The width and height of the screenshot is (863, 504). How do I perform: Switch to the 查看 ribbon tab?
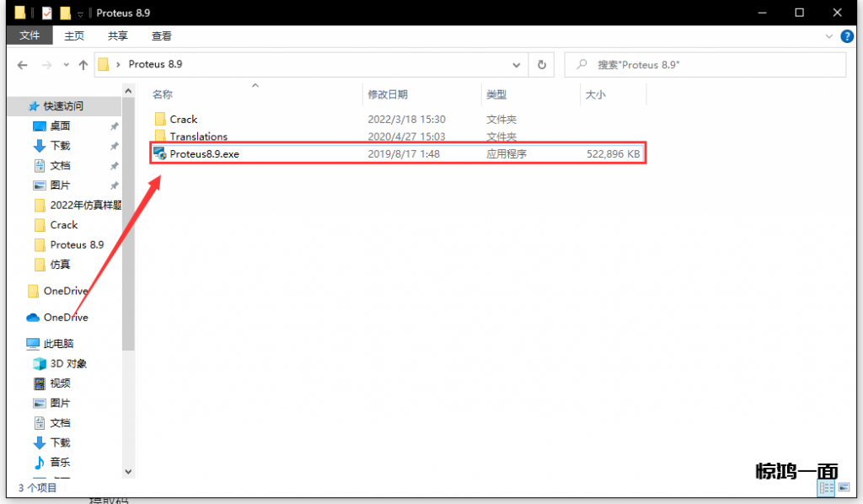click(161, 35)
